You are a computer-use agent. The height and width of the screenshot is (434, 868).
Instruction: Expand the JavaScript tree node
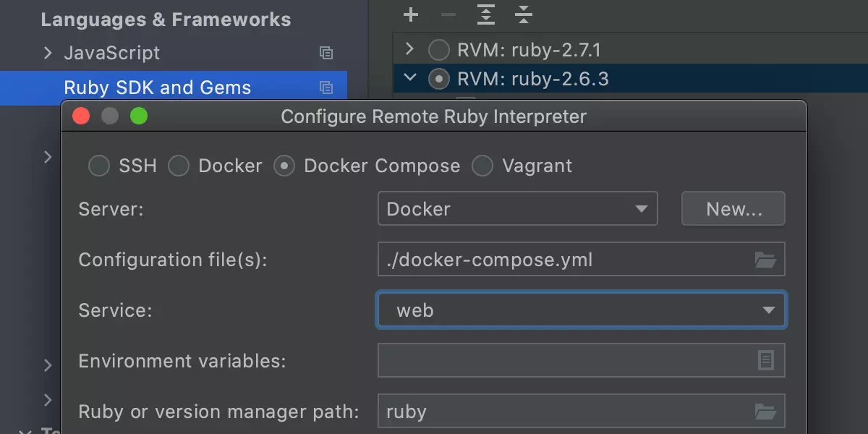(x=48, y=53)
